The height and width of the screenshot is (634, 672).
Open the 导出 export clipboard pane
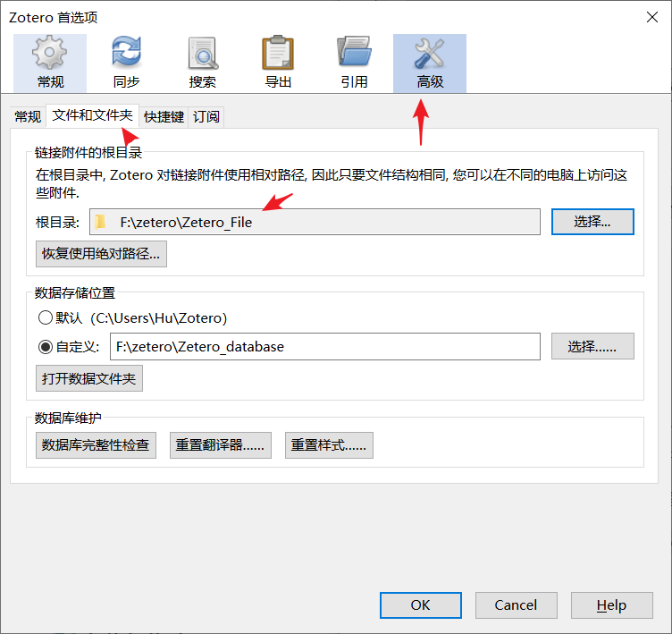pyautogui.click(x=278, y=63)
